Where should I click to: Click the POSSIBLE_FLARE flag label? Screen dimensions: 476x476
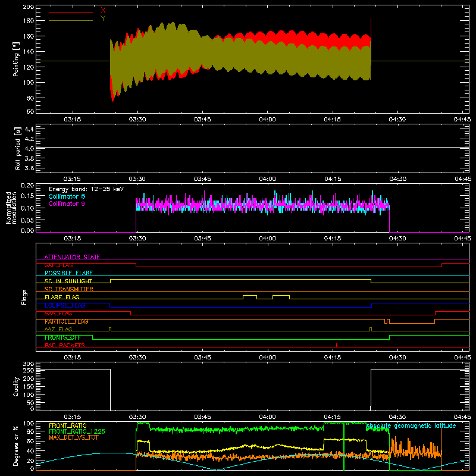click(68, 273)
